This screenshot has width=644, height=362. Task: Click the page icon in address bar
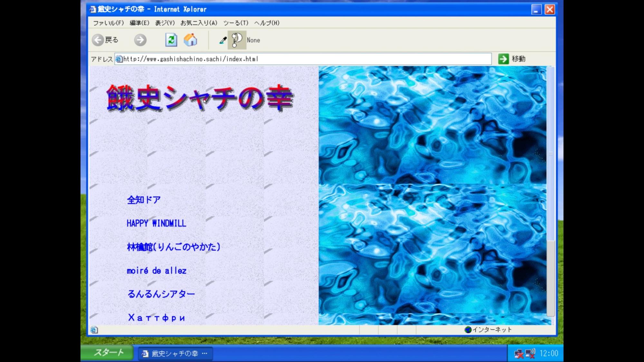119,59
